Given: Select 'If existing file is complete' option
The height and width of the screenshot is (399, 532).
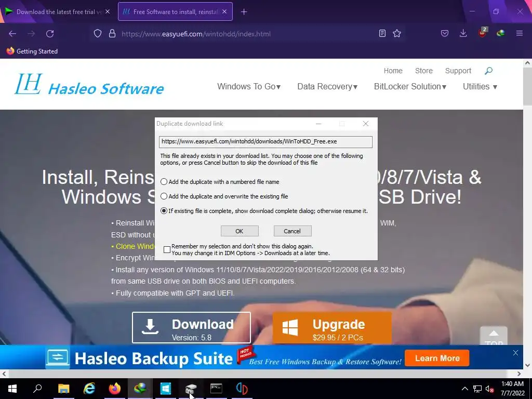Looking at the screenshot, I should (x=264, y=211).
